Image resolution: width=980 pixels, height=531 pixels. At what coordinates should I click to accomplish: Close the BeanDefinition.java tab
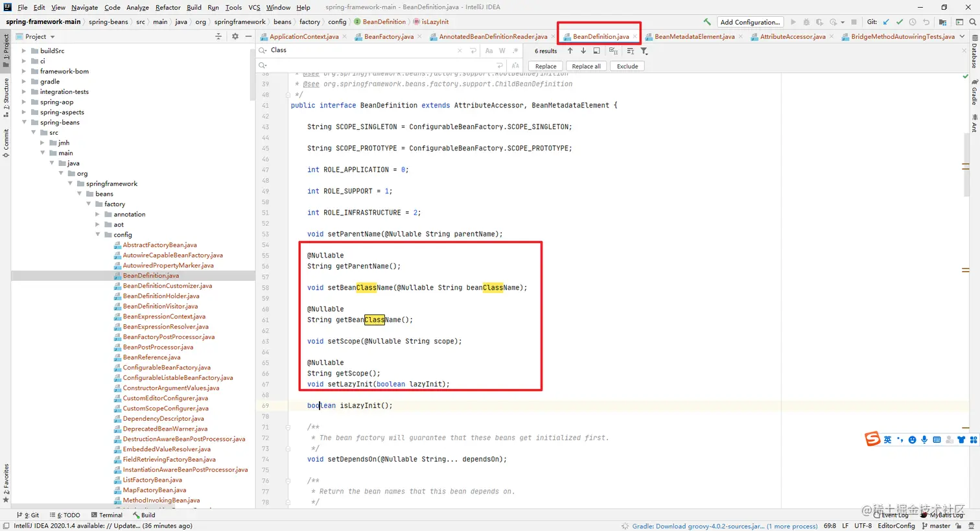(635, 36)
